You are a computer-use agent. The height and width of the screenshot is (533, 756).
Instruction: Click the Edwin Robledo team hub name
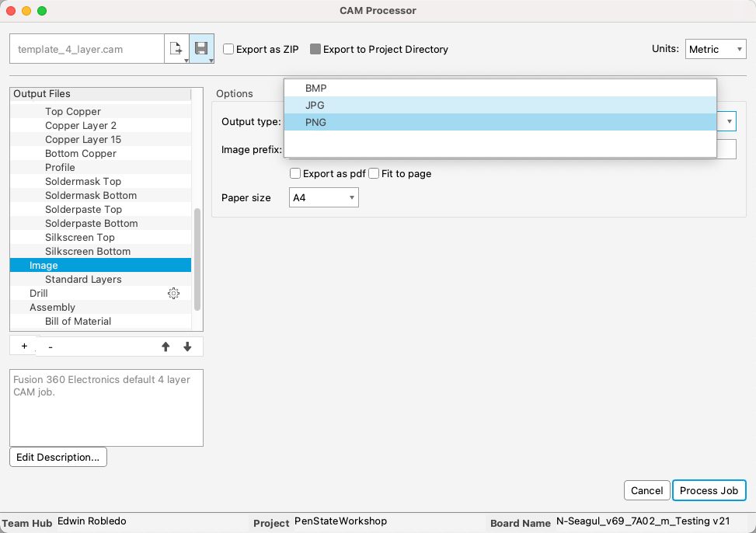(92, 521)
